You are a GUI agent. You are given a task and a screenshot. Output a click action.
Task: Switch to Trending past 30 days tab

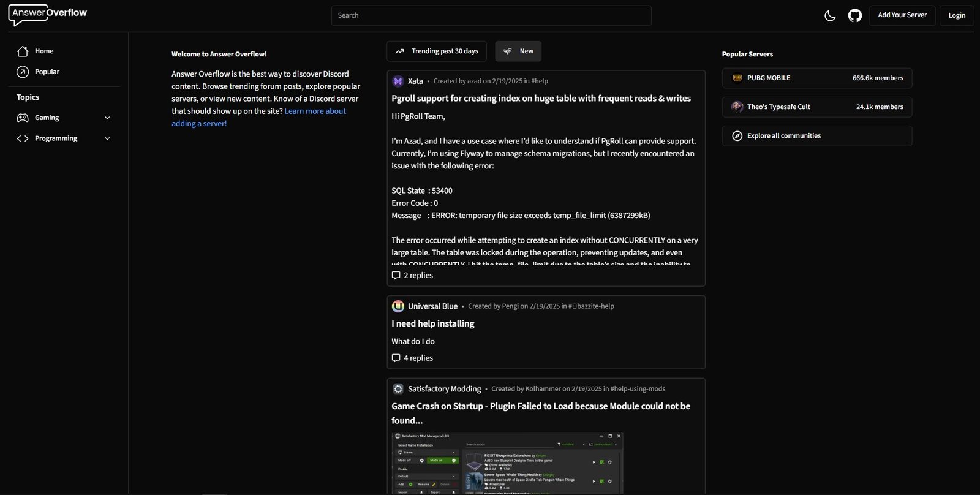point(437,51)
